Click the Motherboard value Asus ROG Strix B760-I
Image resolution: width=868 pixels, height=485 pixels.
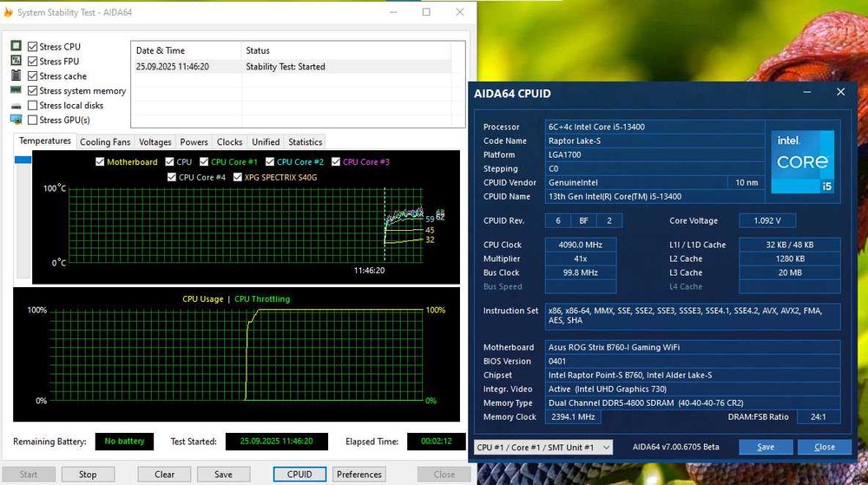pyautogui.click(x=693, y=347)
